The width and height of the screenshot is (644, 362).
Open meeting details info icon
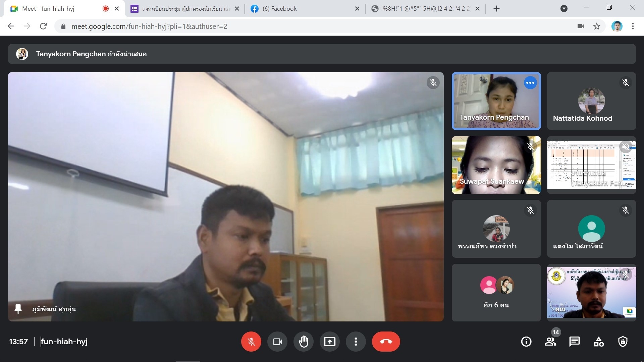point(526,342)
